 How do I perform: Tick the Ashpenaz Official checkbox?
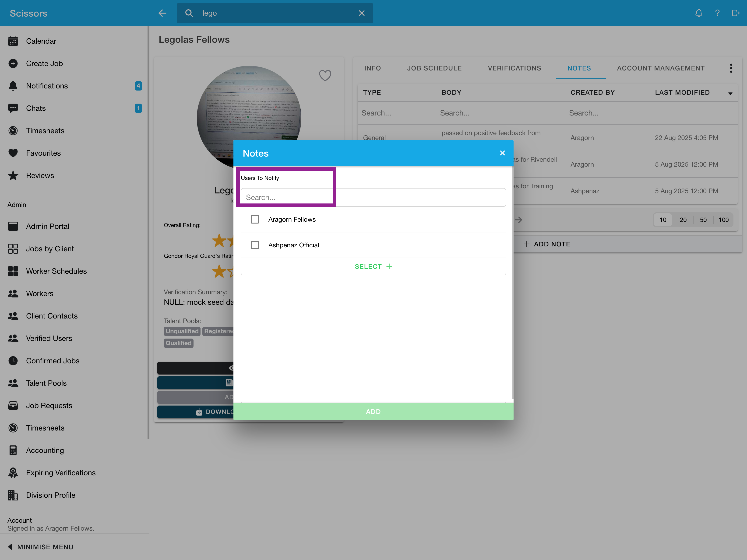pyautogui.click(x=255, y=245)
